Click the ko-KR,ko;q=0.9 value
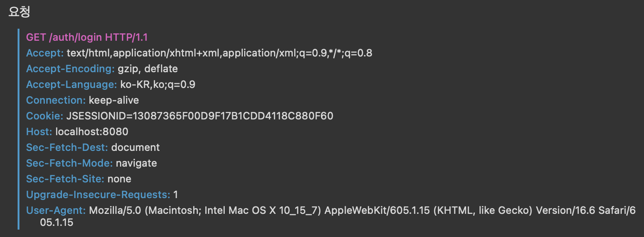The image size is (644, 237). (x=158, y=85)
